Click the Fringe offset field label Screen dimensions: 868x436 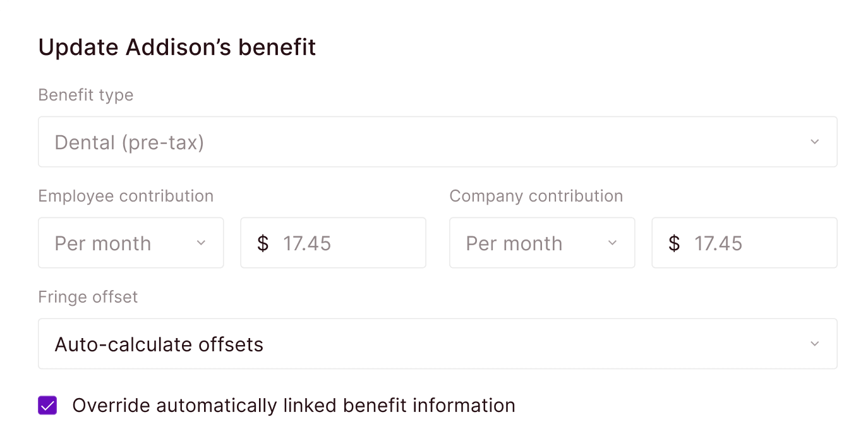click(88, 298)
